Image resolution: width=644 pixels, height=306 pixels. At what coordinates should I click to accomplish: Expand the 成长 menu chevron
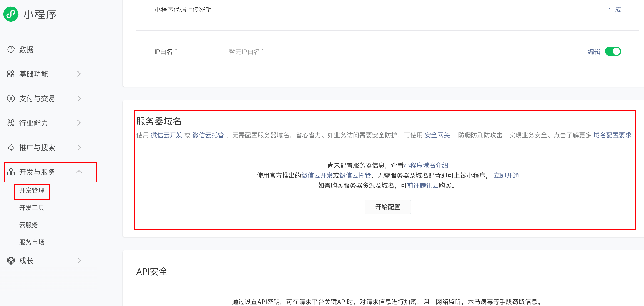click(79, 261)
